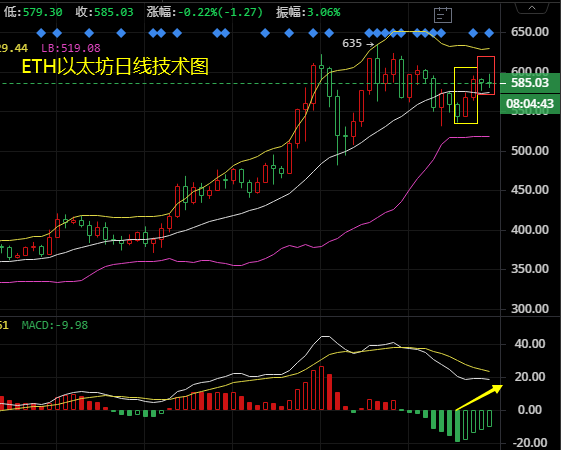Viewport: 561px width, 450px height.
Task: Collapse the panel using the top-right chevron
Action: [532, 8]
